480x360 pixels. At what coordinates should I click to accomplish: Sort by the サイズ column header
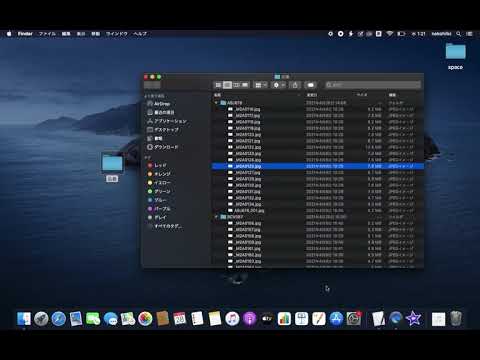pos(362,95)
